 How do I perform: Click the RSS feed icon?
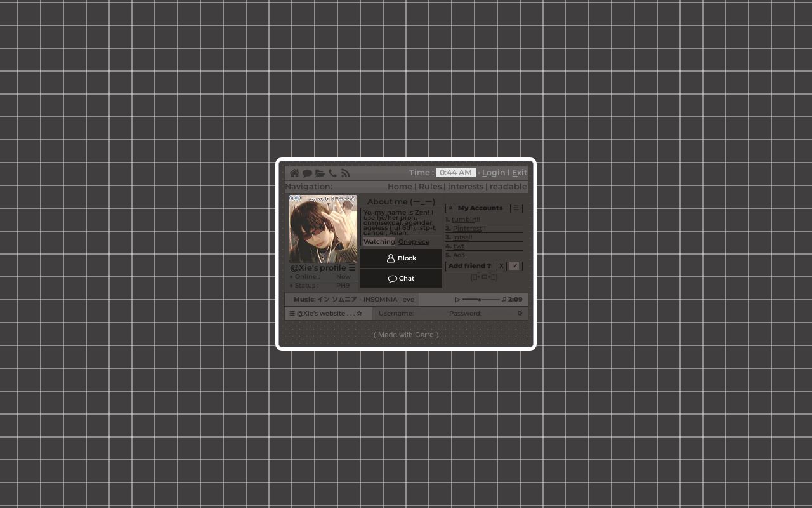(345, 173)
